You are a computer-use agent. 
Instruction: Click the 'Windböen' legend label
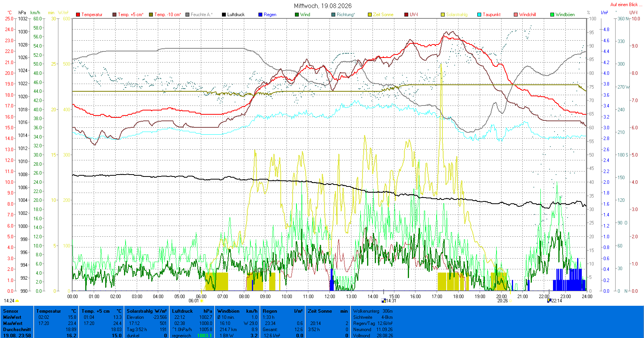[565, 15]
